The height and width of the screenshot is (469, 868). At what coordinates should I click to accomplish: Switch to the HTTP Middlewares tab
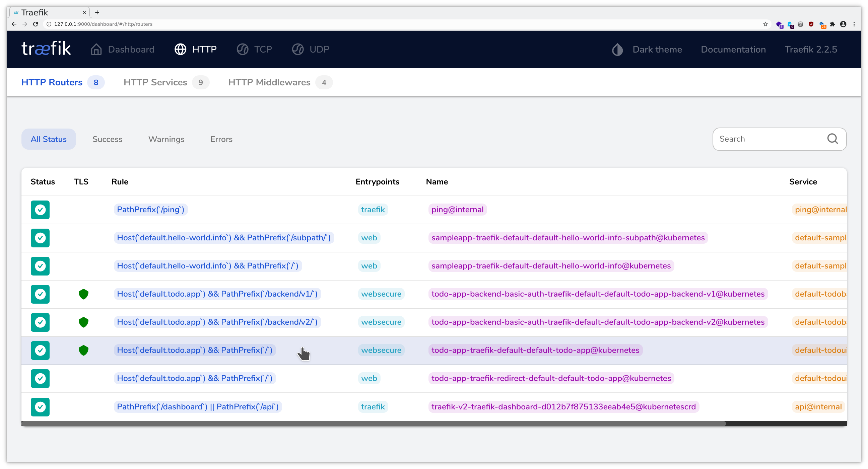coord(269,82)
